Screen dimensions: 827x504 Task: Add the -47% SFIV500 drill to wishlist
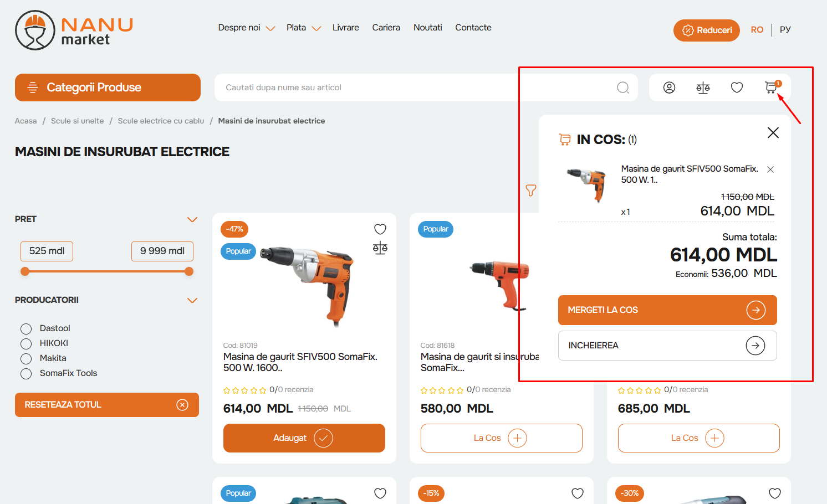pyautogui.click(x=380, y=229)
